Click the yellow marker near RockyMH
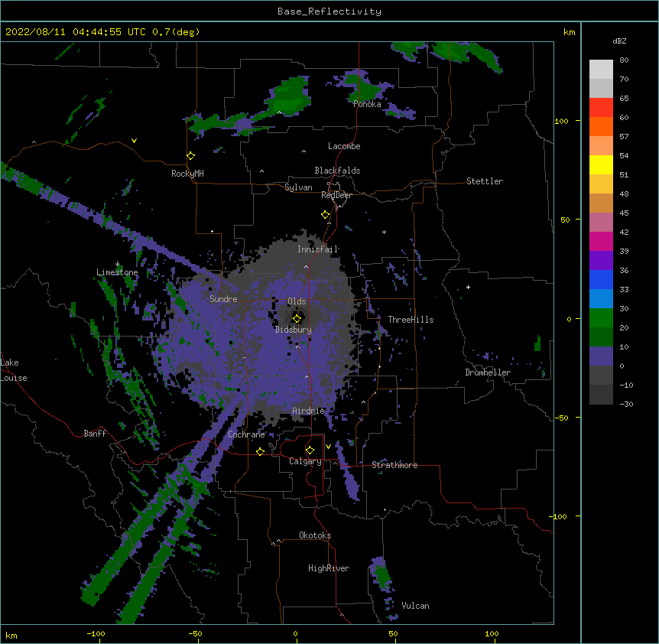 pyautogui.click(x=191, y=155)
